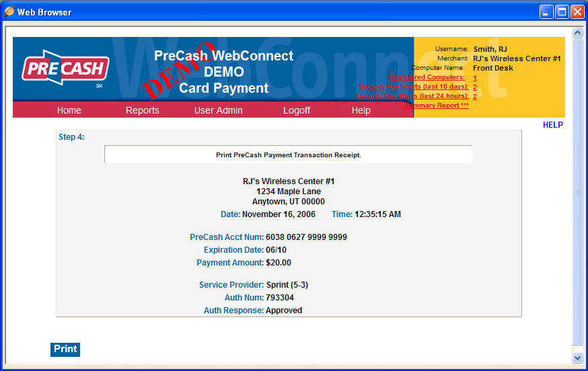Click the computer name Front Desk
588x371 pixels.
click(x=492, y=68)
